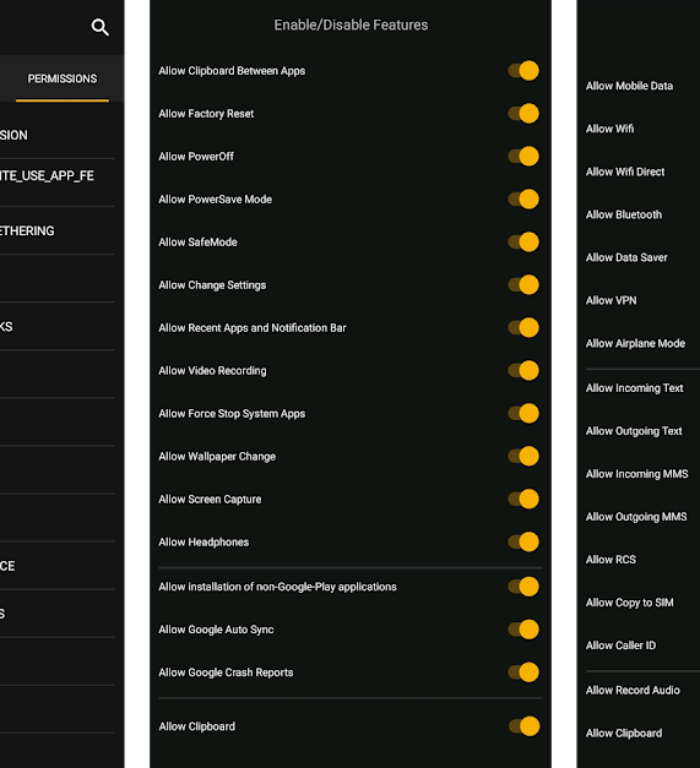Turn off the Allow PowerOff toggle
This screenshot has height=768, width=700.
(523, 157)
